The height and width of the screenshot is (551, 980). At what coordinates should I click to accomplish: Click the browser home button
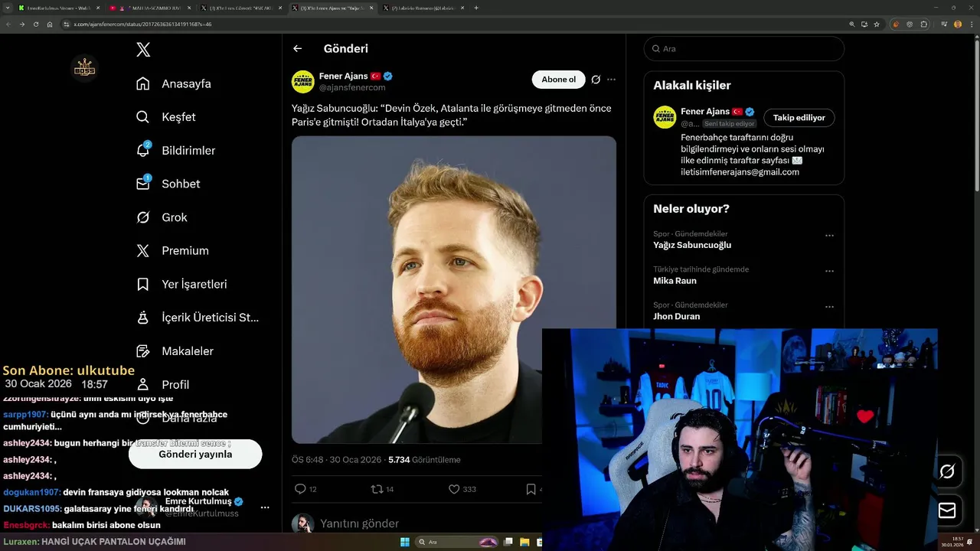(x=50, y=24)
